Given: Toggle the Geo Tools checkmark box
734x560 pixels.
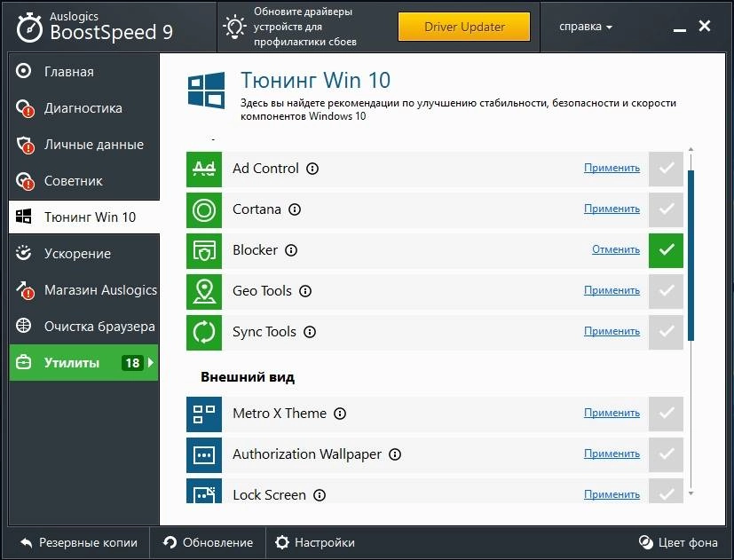Looking at the screenshot, I should click(x=667, y=291).
